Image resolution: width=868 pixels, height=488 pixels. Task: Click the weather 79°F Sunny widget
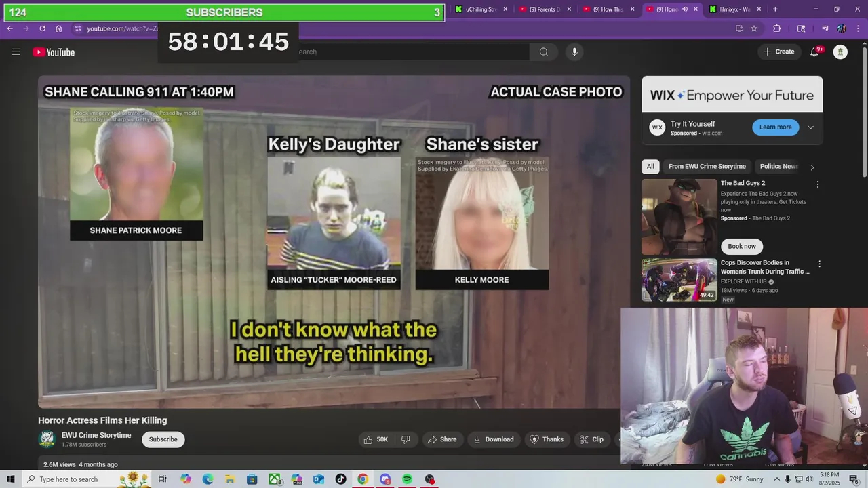[x=739, y=479]
